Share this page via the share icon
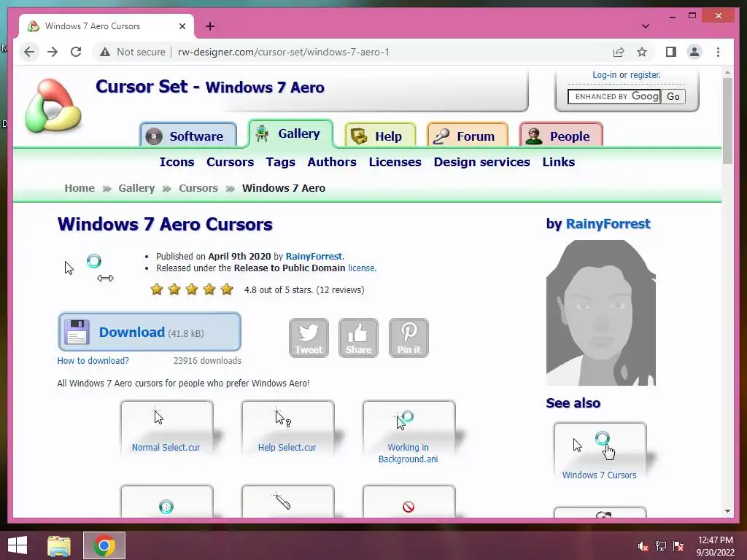 (x=619, y=52)
